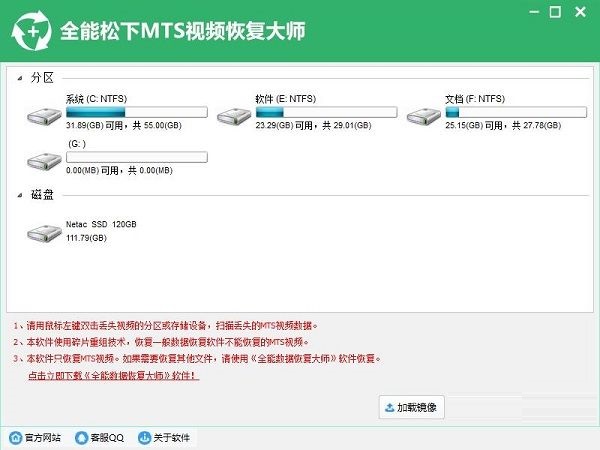Select the (G:) drive icon
The image size is (600, 450).
(44, 161)
